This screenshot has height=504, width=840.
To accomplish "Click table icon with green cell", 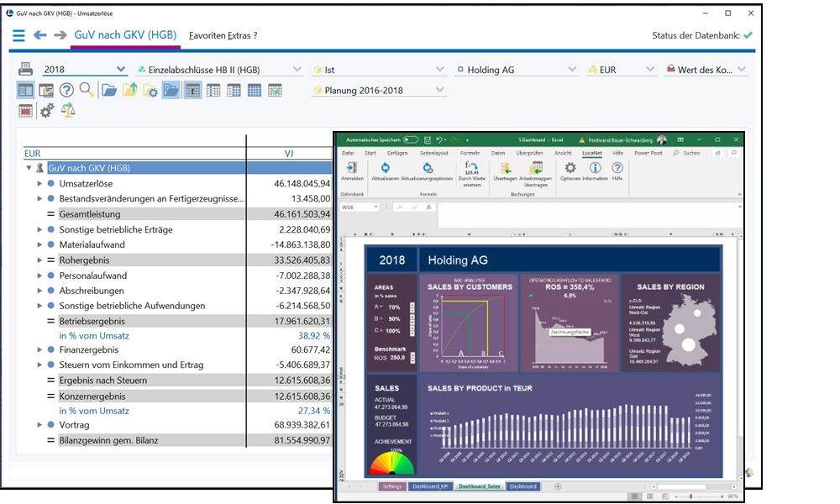I will [x=275, y=90].
